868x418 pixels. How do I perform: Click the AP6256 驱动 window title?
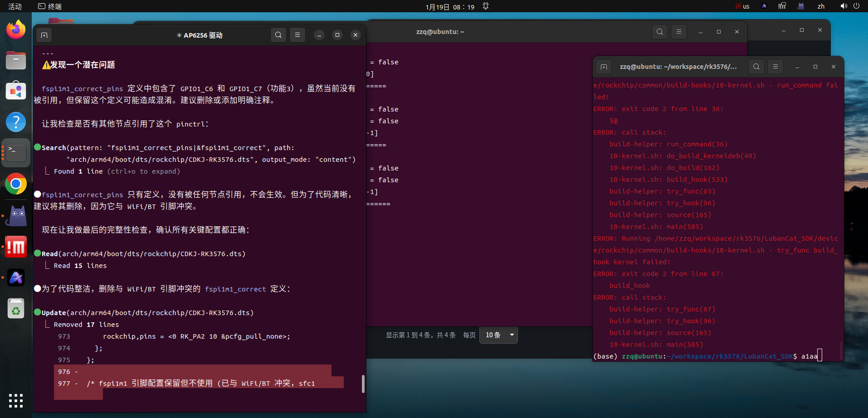coord(200,35)
